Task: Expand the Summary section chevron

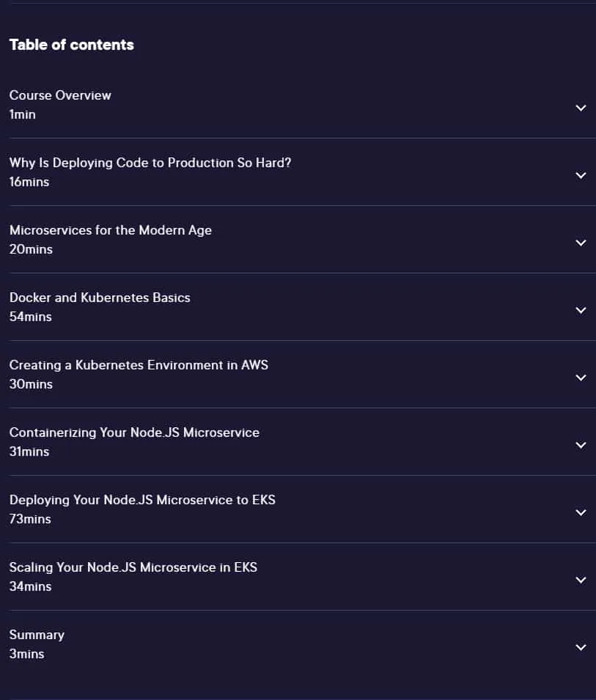Action: click(x=581, y=647)
